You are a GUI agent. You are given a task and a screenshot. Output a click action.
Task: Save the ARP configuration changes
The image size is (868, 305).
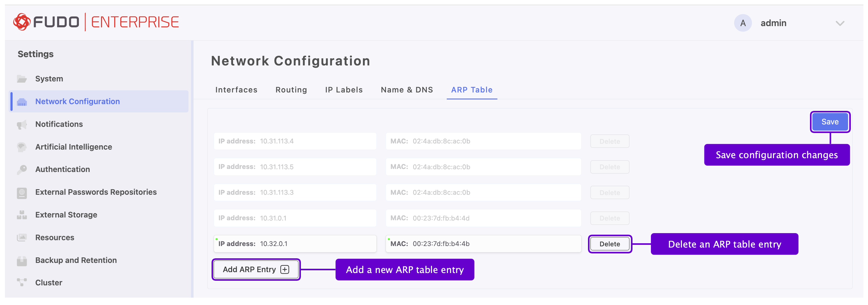[830, 122]
